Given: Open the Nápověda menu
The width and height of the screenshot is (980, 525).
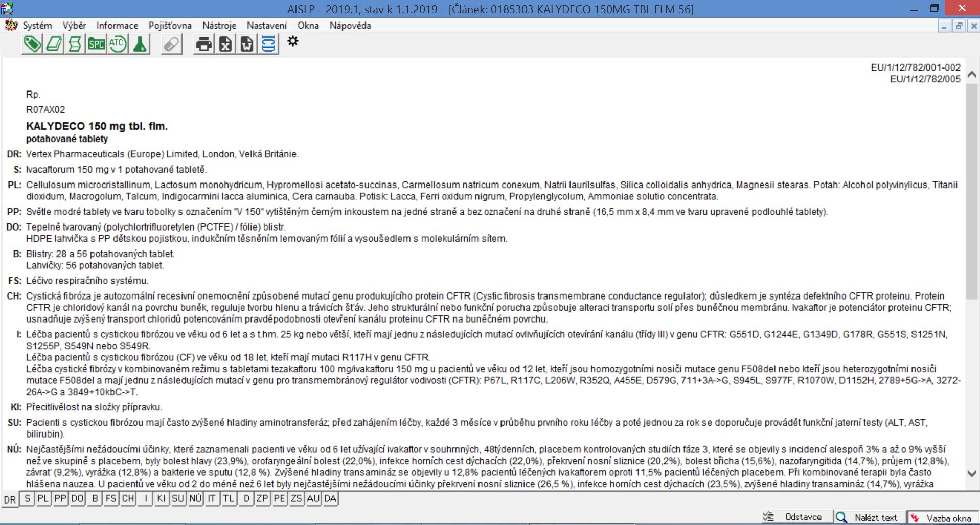Looking at the screenshot, I should tap(350, 26).
